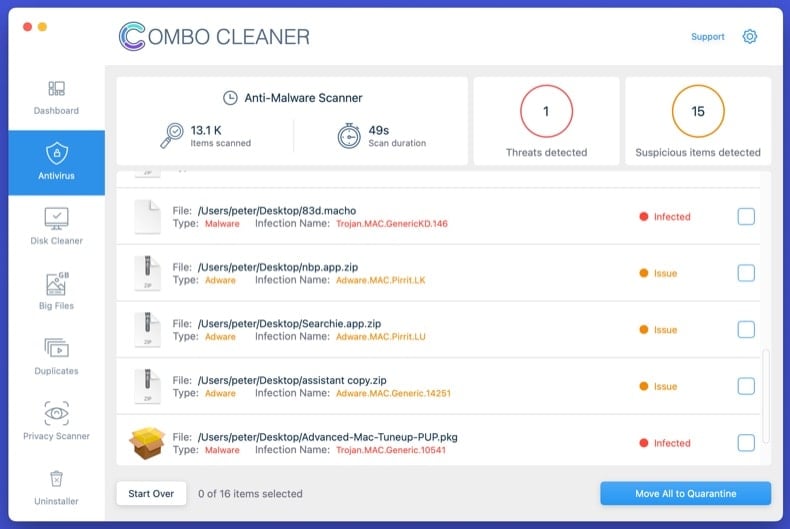The image size is (790, 529).
Task: Open settings gear icon
Action: (750, 36)
